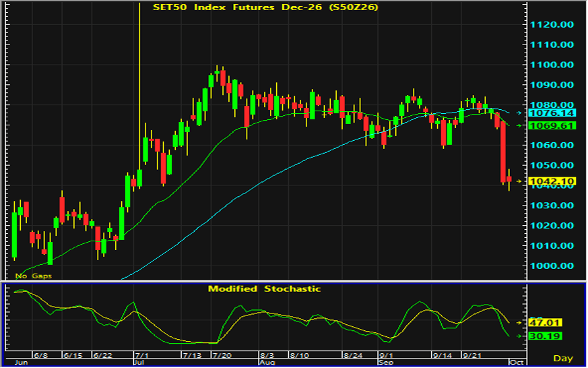Click the 1020.00 price axis label
Viewport: 588px width, 368px height.
(x=552, y=226)
